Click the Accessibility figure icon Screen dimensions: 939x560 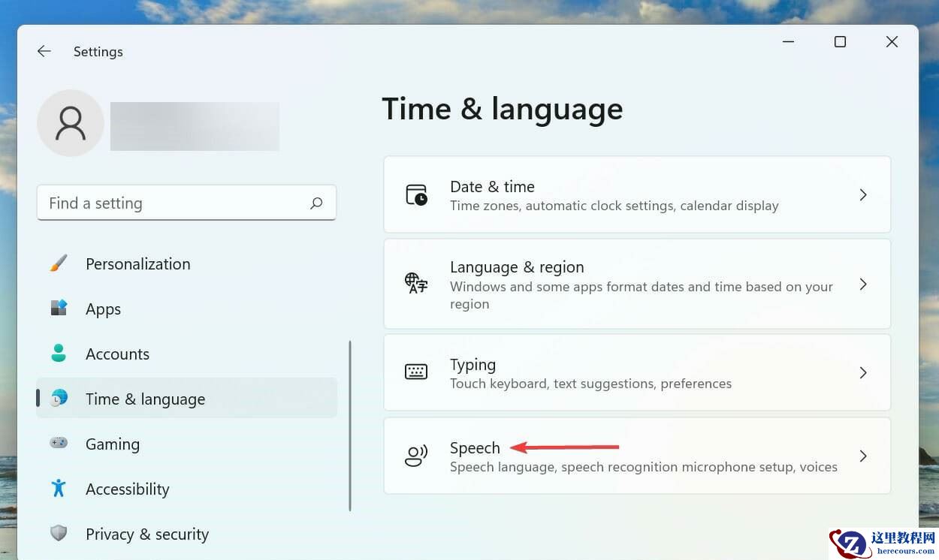pyautogui.click(x=59, y=489)
